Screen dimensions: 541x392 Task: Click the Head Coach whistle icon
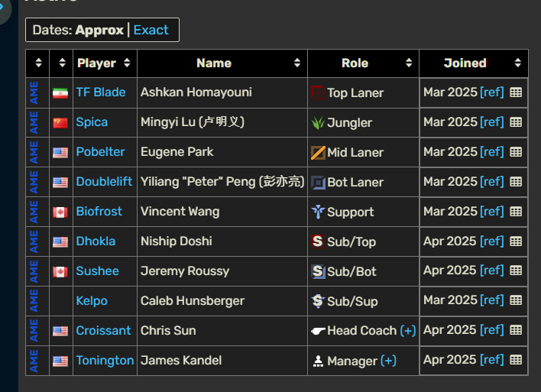point(318,331)
